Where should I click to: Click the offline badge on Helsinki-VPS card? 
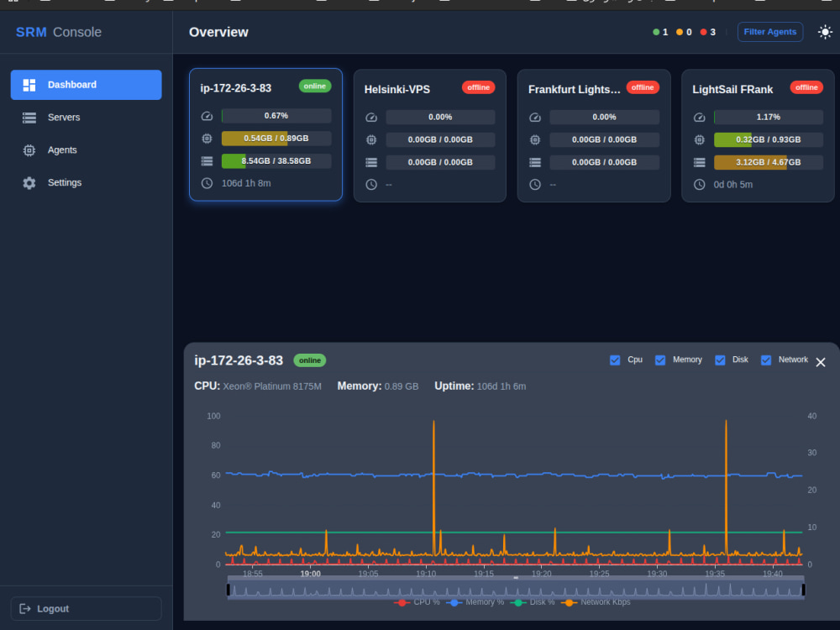pyautogui.click(x=479, y=87)
